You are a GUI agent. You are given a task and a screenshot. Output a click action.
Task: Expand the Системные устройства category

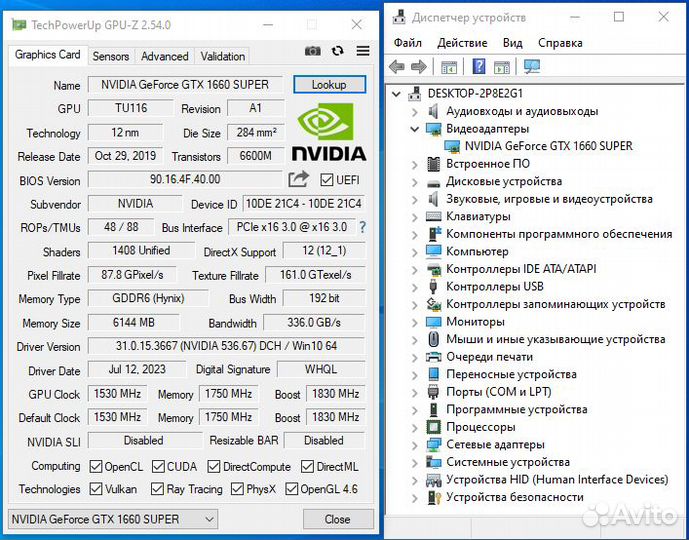click(x=414, y=462)
